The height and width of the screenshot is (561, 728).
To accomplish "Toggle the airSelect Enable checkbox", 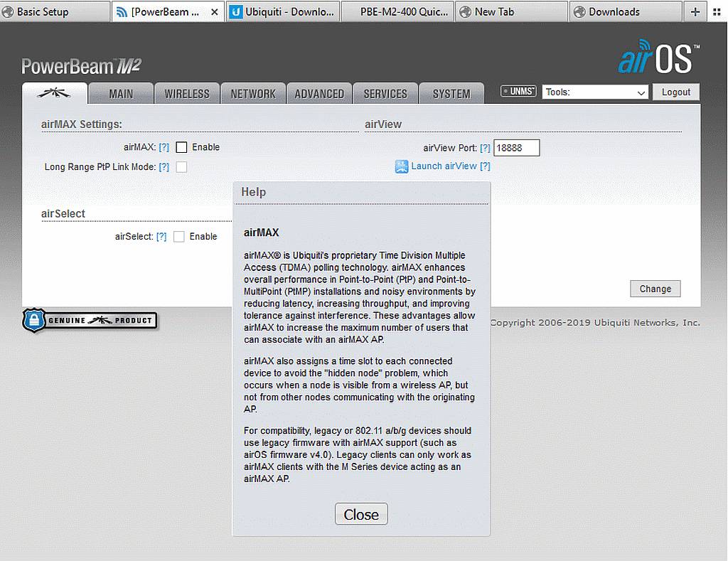I will 178,236.
